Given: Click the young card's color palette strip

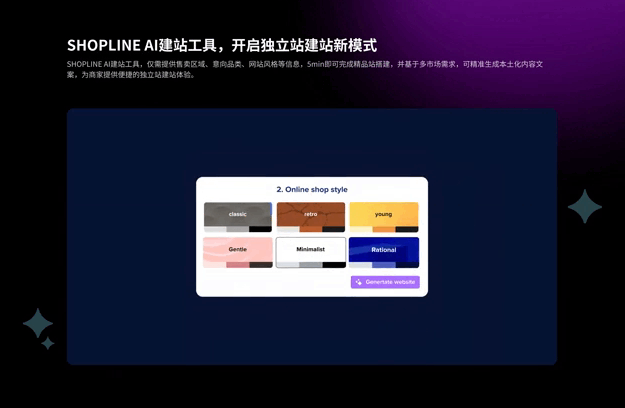Looking at the screenshot, I should pyautogui.click(x=384, y=229).
